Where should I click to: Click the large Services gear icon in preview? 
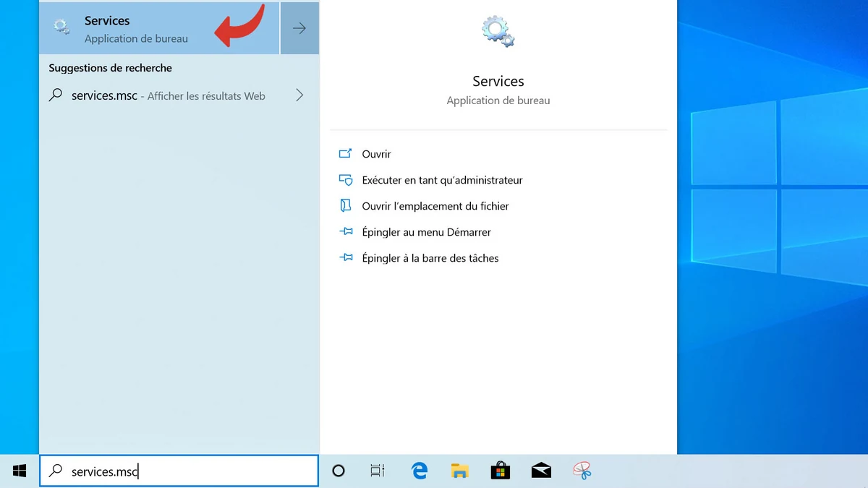(x=498, y=33)
